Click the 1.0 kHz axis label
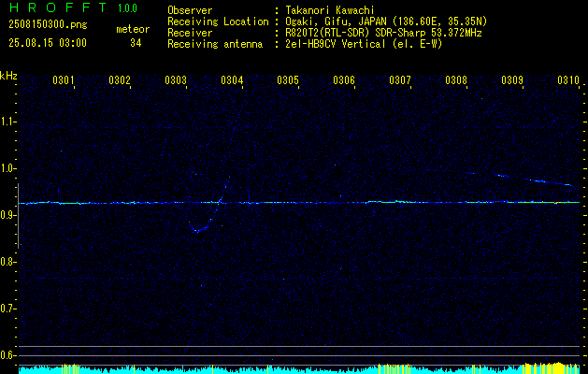This screenshot has height=374, width=588. point(7,168)
